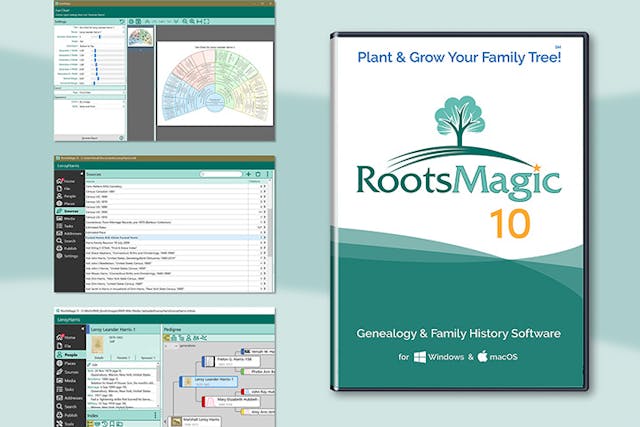Open the three-dot menu in Index header
This screenshot has height=427, width=640.
point(155,416)
